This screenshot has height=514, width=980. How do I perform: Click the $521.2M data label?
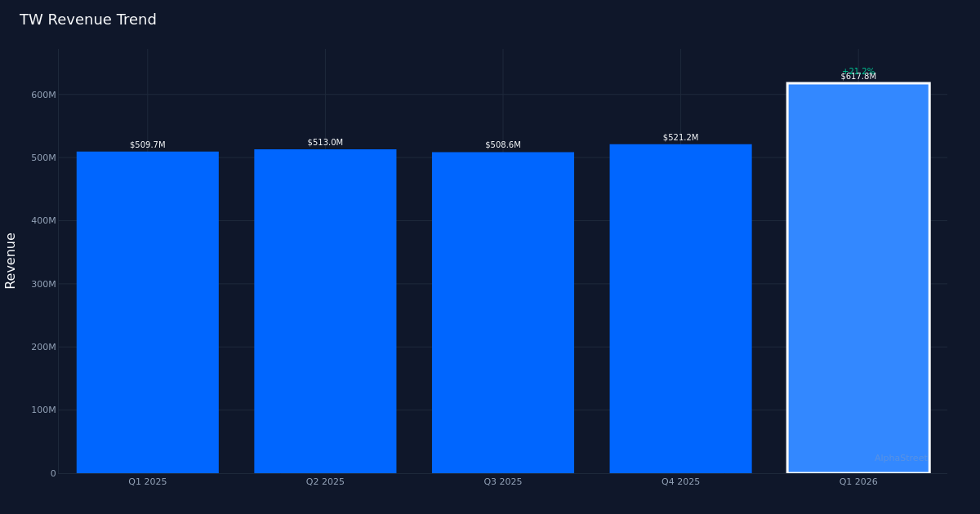[679, 137]
